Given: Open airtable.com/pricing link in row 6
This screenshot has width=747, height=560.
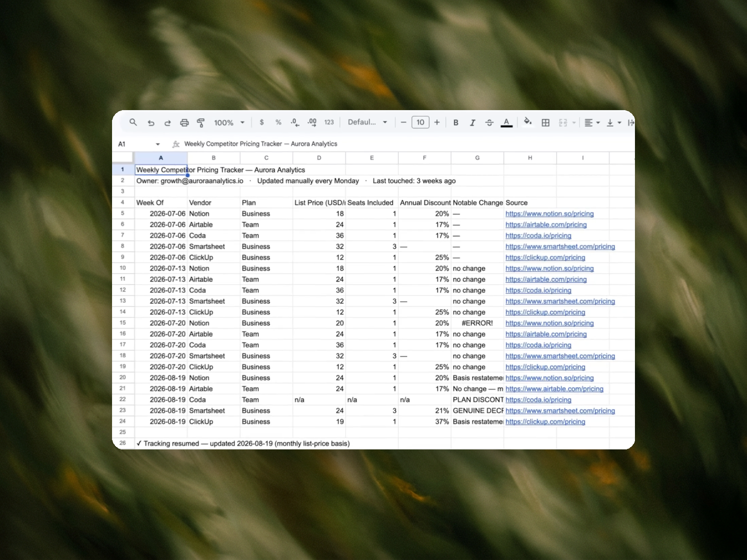Looking at the screenshot, I should [546, 224].
